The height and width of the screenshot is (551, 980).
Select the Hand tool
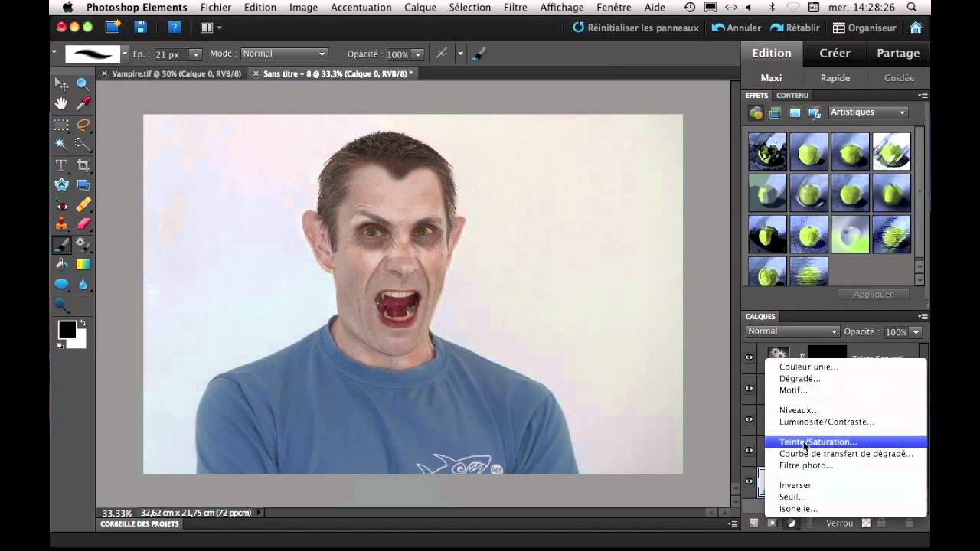pos(61,104)
